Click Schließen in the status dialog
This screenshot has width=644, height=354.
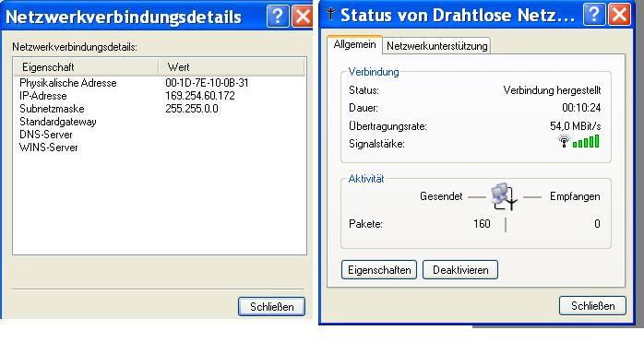point(592,306)
